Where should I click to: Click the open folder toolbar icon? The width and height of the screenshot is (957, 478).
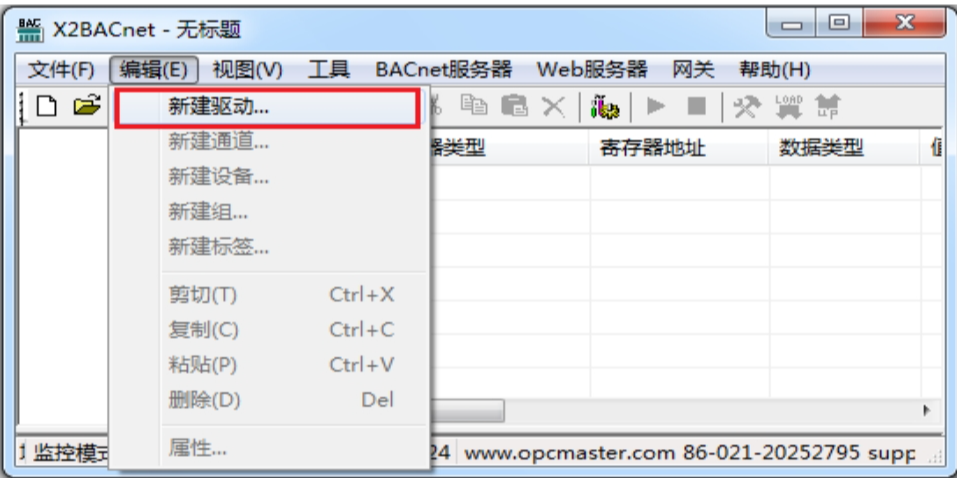click(87, 106)
